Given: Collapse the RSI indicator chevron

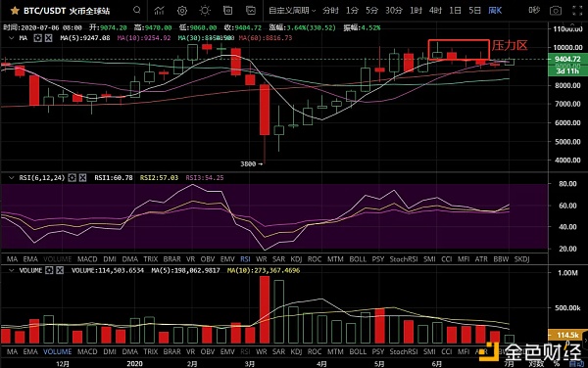Looking at the screenshot, I should click(x=11, y=178).
